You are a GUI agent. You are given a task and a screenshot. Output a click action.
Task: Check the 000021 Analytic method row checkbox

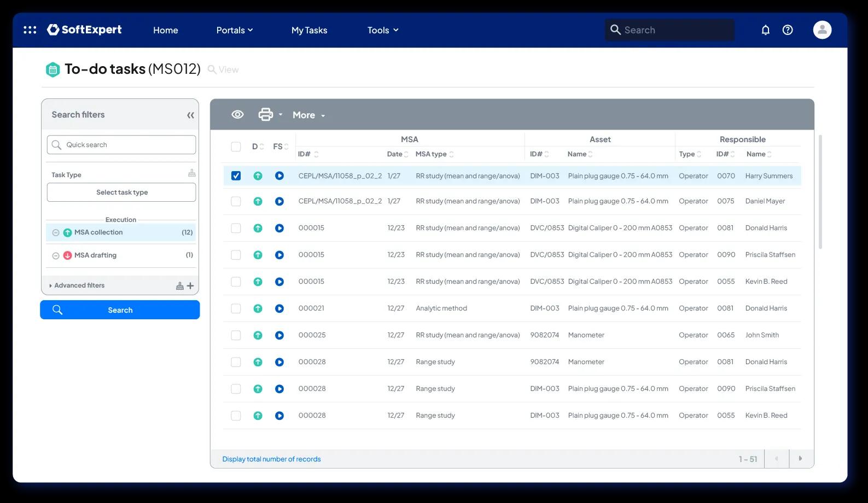(236, 308)
